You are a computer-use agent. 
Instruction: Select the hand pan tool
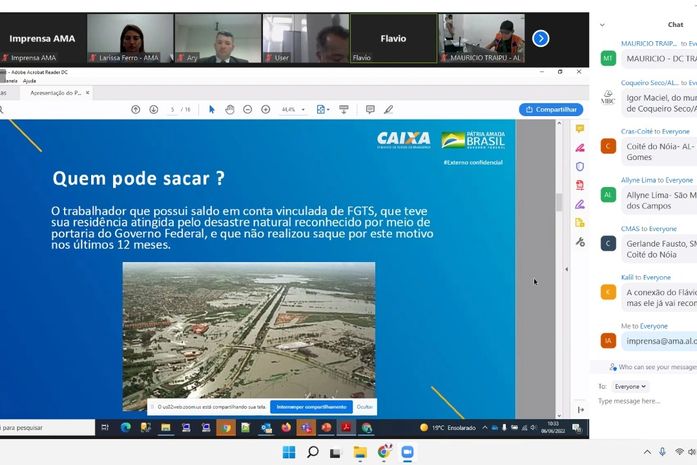(229, 109)
